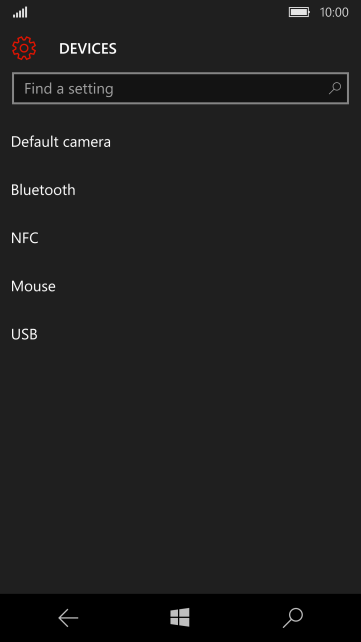The width and height of the screenshot is (361, 642).
Task: Focus the Find a setting field
Action: [x=180, y=88]
